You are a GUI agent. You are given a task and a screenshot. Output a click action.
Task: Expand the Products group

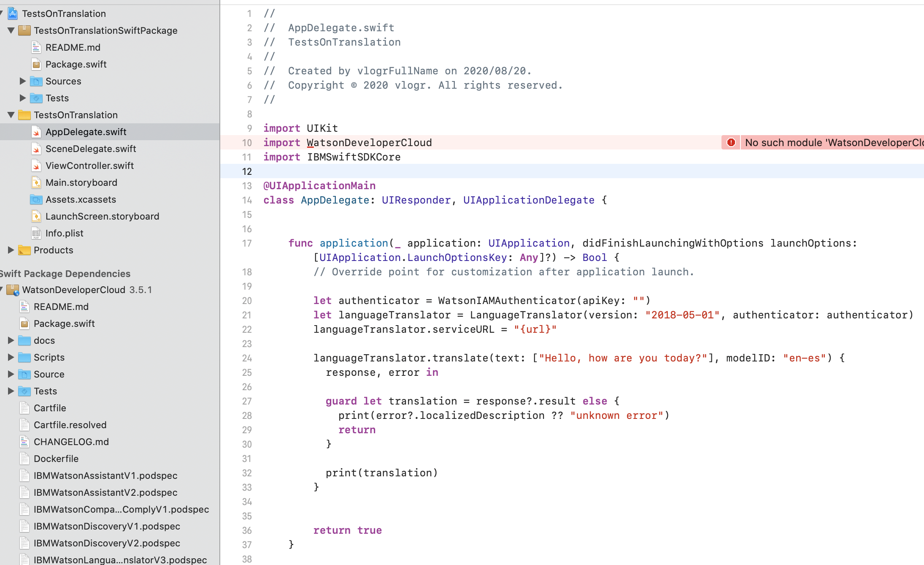tap(11, 250)
